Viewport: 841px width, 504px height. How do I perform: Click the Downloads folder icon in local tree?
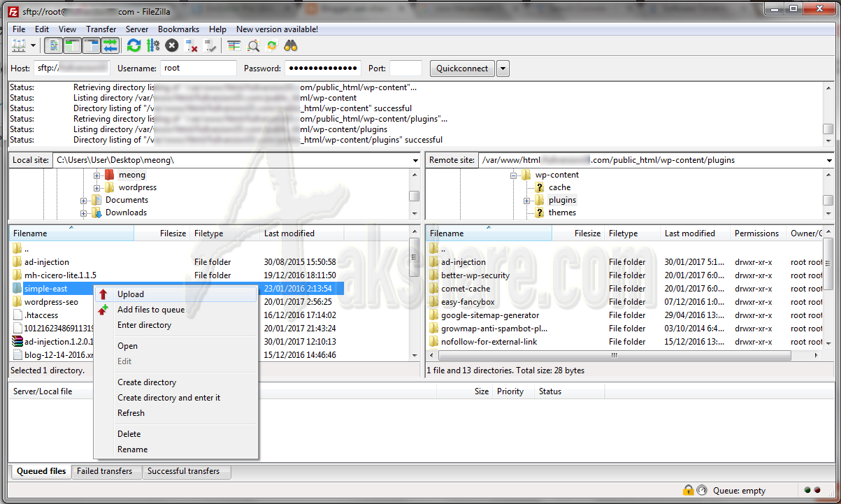(96, 213)
